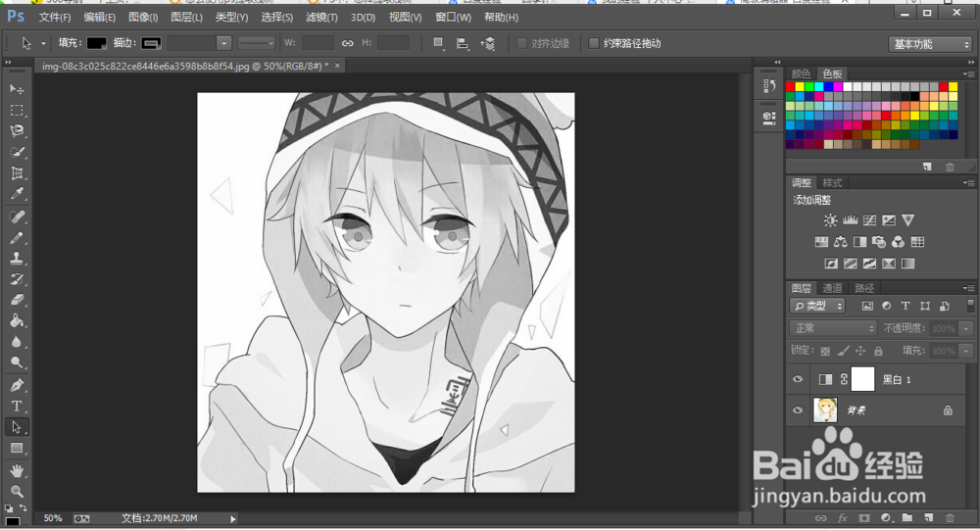Click the 填充 fill color swatch
The image size is (980, 530).
[x=96, y=43]
